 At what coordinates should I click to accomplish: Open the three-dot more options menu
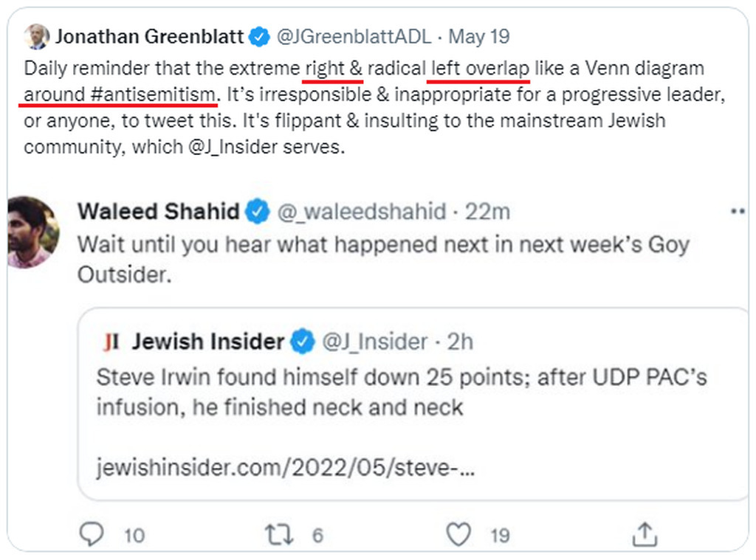pos(738,211)
